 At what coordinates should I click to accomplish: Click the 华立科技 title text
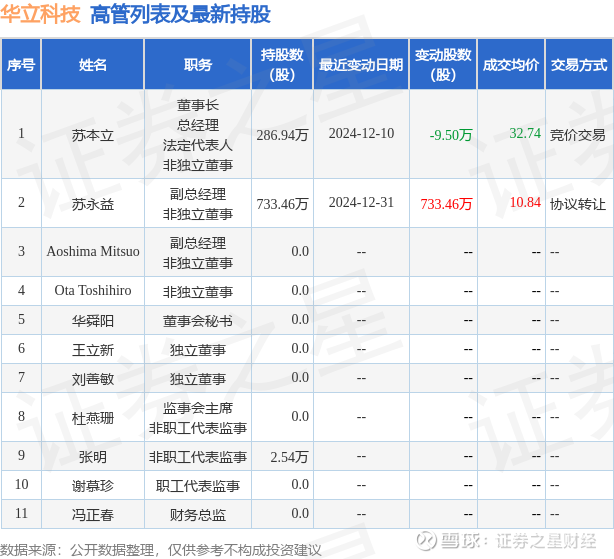(x=40, y=14)
